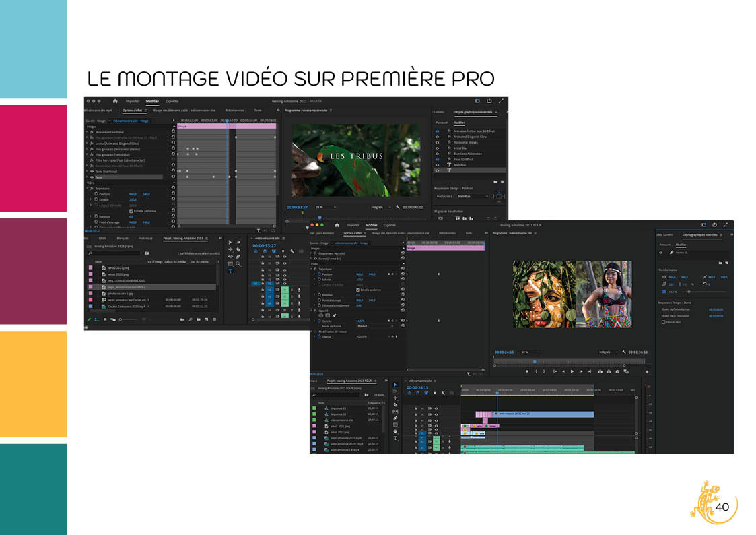
Task: Reset the Position parameter in front window
Action: [x=403, y=274]
